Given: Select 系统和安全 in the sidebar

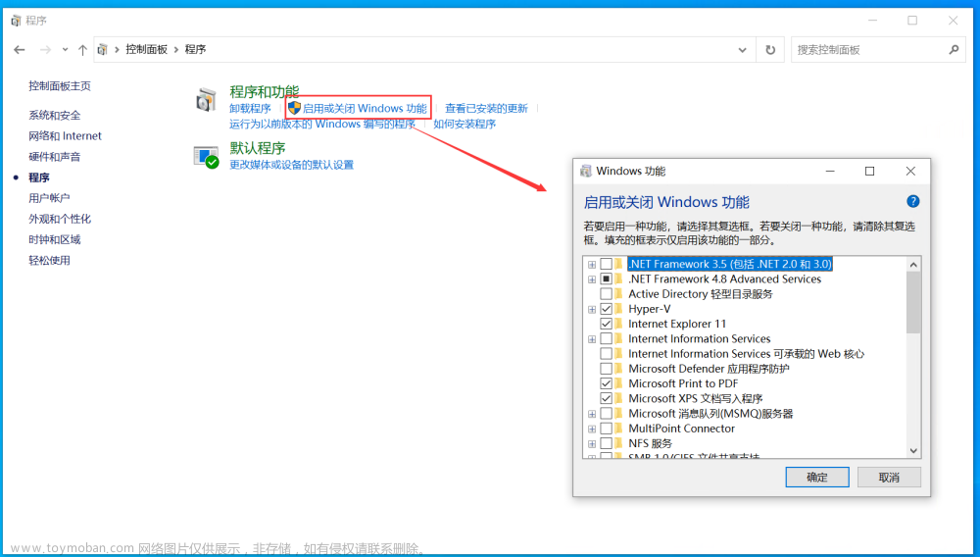Looking at the screenshot, I should (x=54, y=115).
